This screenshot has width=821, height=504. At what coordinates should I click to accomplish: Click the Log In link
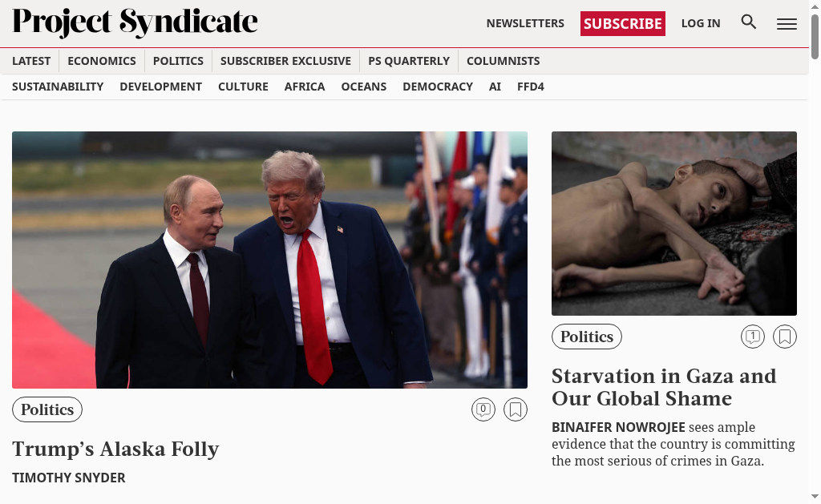point(701,23)
